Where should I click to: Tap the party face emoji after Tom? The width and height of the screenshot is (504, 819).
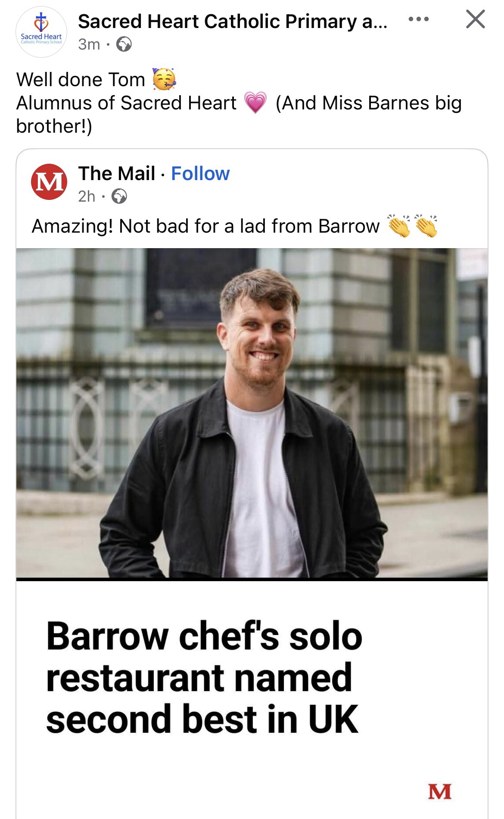click(x=164, y=79)
